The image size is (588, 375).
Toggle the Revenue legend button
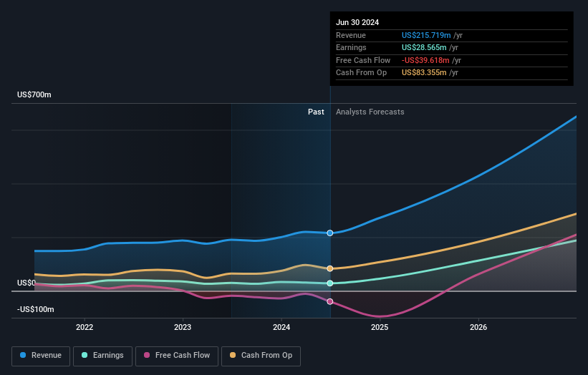pyautogui.click(x=41, y=356)
